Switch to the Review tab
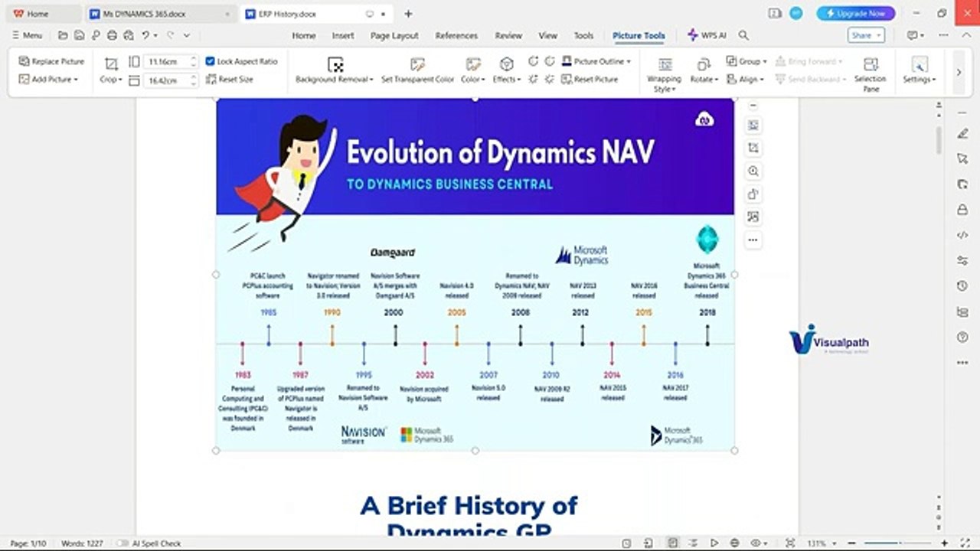Screen dimensions: 980x551 click(508, 35)
